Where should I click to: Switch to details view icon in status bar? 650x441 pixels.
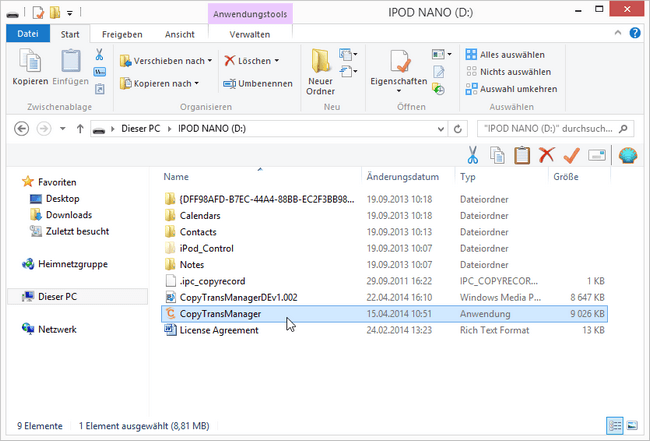(615, 426)
